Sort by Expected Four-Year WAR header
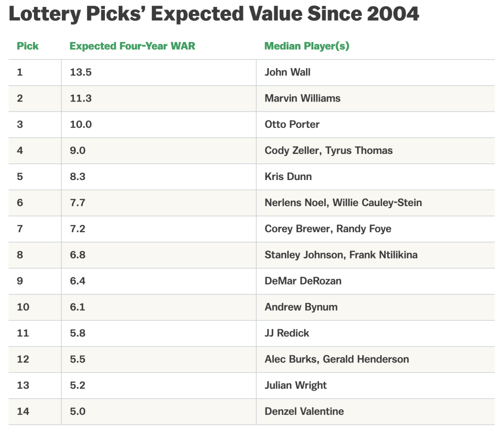This screenshot has height=432, width=504. [x=132, y=46]
